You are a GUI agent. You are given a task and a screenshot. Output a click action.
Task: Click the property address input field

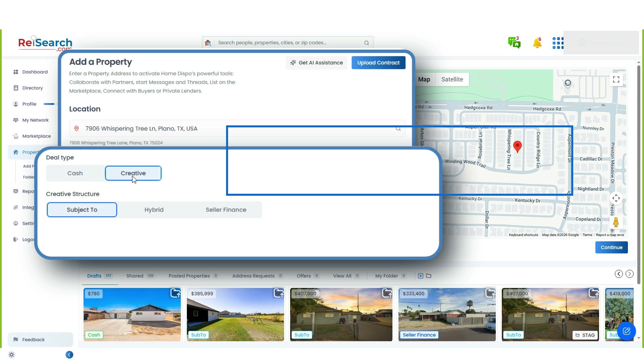click(x=237, y=129)
